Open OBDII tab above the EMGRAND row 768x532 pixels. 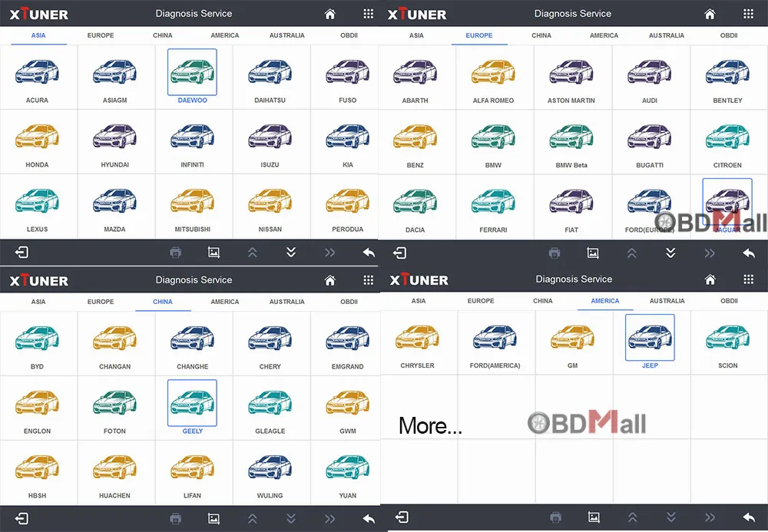point(349,302)
